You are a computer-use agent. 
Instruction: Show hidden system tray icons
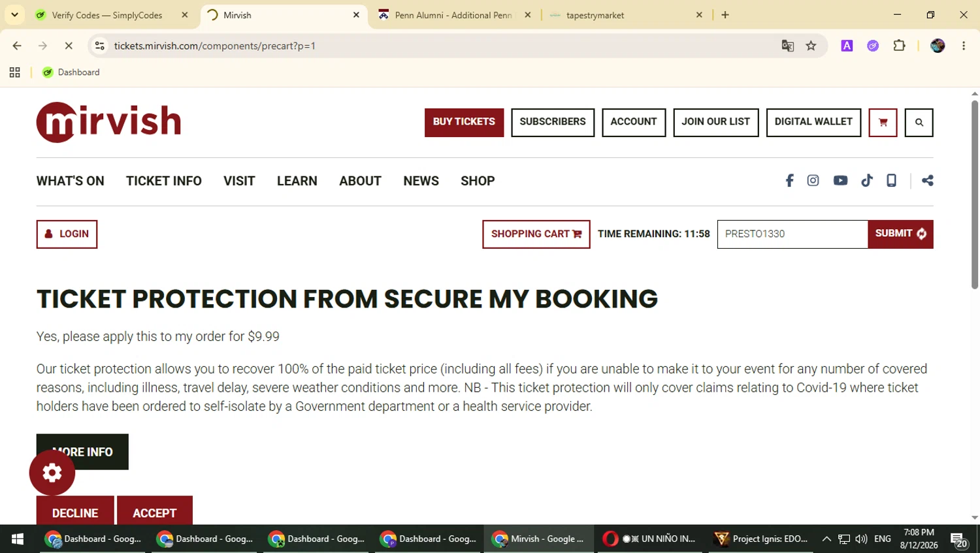(826, 539)
